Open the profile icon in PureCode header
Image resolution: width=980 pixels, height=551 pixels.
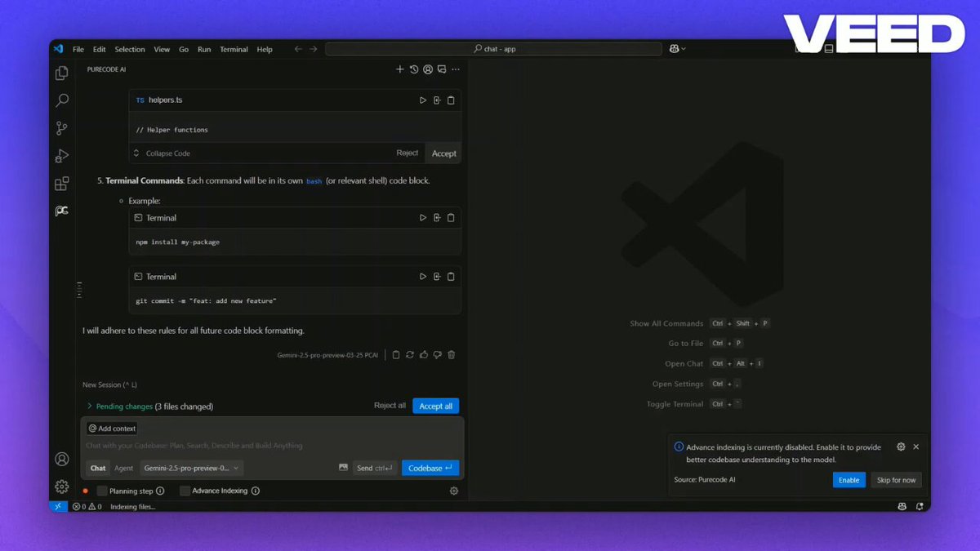428,69
